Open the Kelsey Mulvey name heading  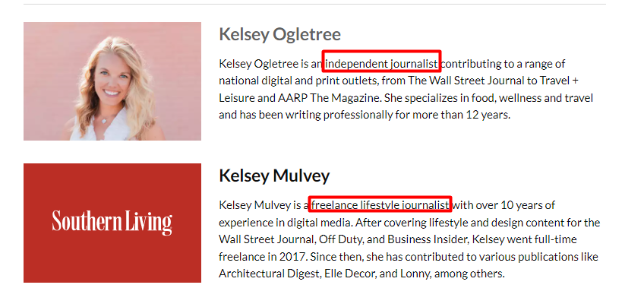coord(274,176)
